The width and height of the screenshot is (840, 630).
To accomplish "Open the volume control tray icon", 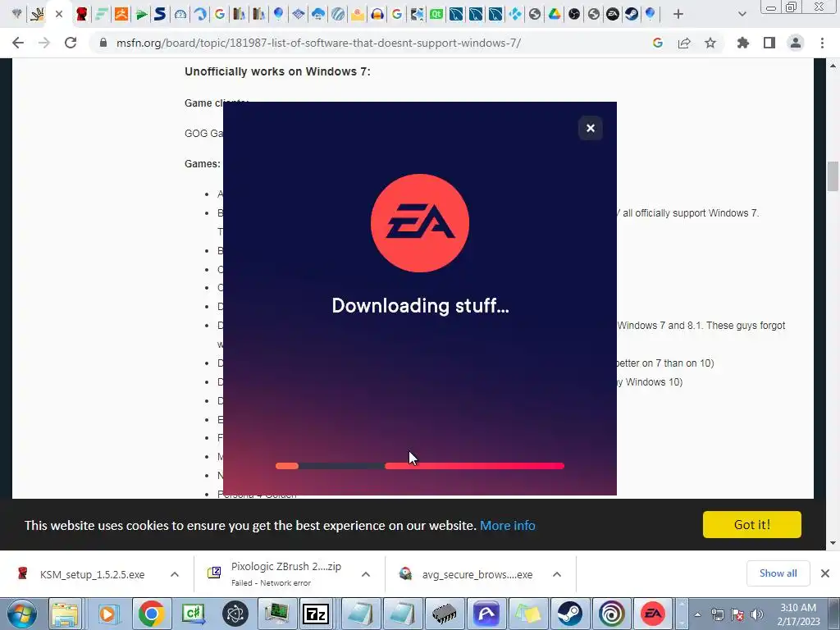I will (757, 614).
